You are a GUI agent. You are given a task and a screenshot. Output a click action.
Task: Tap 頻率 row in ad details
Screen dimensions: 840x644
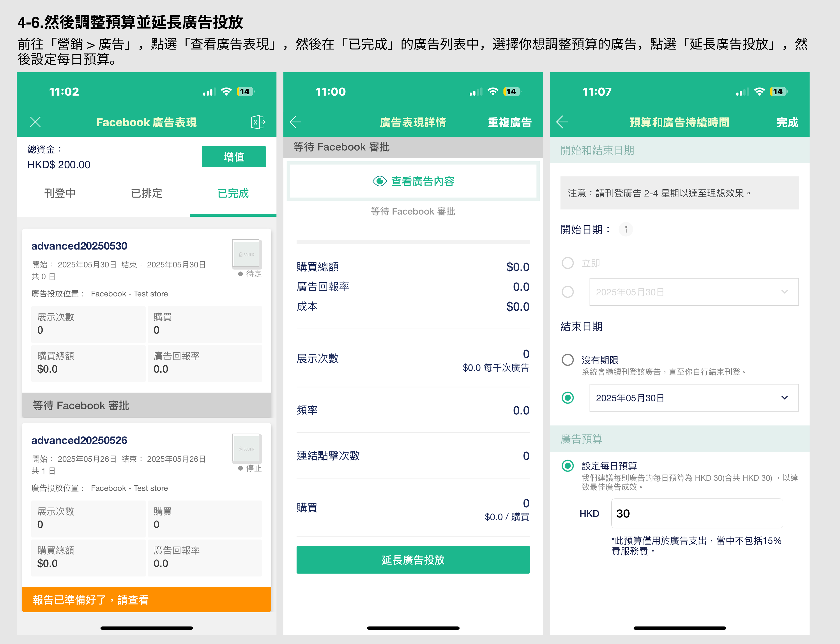click(x=413, y=410)
